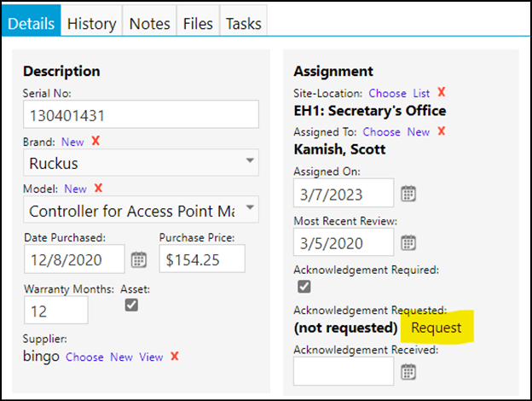Open calendar for Acknowledgement Received
Screen dimensions: 532x401
(x=408, y=371)
